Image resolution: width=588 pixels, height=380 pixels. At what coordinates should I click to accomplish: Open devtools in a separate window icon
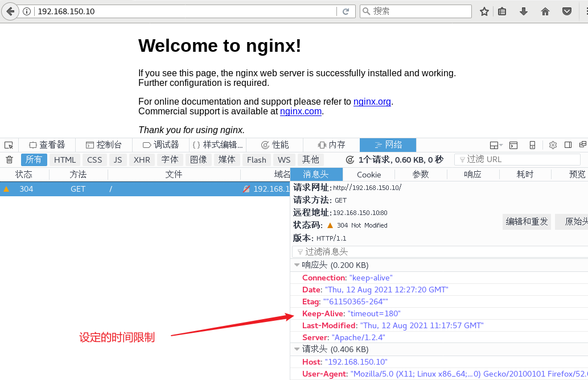583,144
